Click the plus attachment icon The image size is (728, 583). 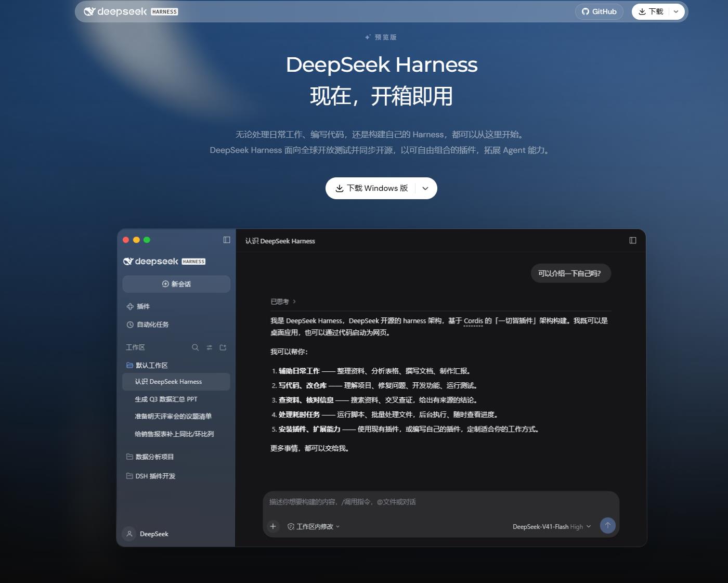pyautogui.click(x=273, y=526)
